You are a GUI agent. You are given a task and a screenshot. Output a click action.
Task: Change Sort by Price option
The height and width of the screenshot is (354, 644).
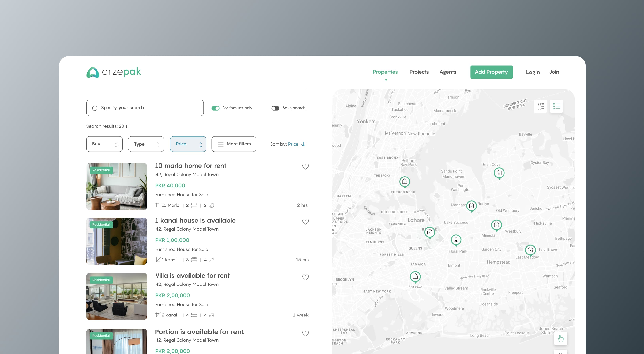(x=293, y=144)
